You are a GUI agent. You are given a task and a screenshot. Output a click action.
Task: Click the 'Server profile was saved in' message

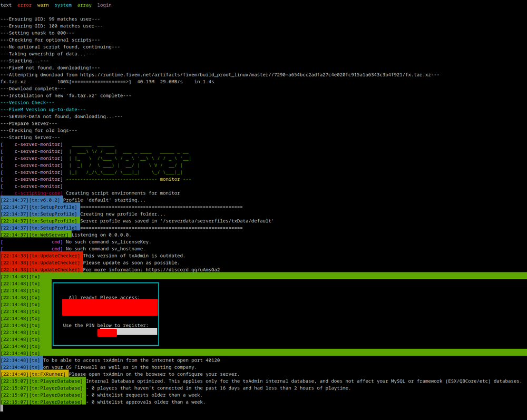point(177,221)
